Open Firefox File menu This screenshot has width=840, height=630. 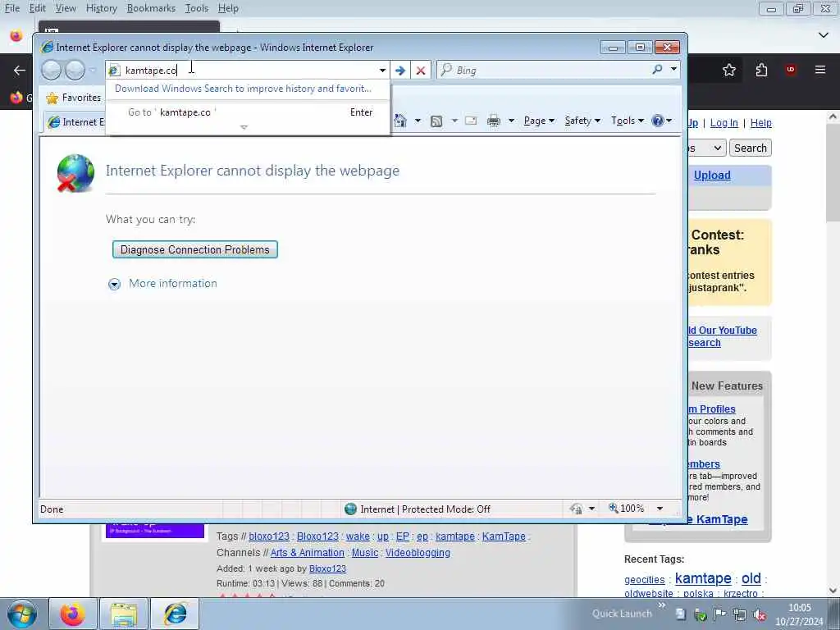click(11, 8)
